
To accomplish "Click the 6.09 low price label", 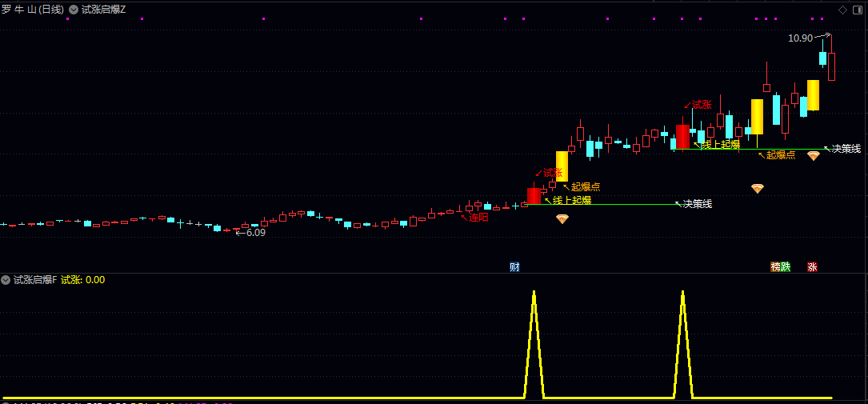I will [x=256, y=233].
